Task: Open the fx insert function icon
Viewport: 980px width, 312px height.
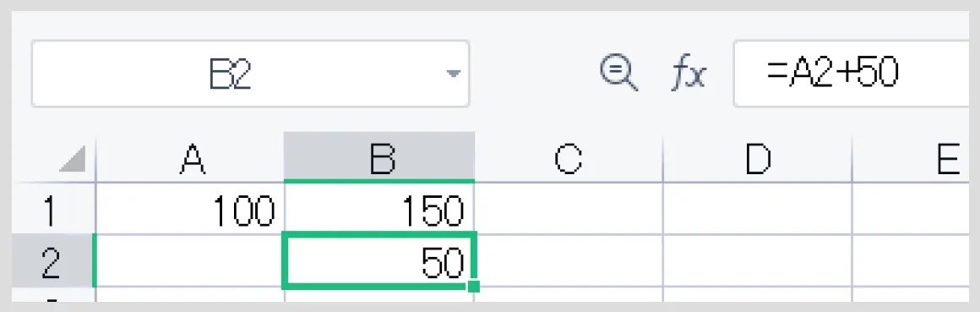Action: [x=689, y=75]
